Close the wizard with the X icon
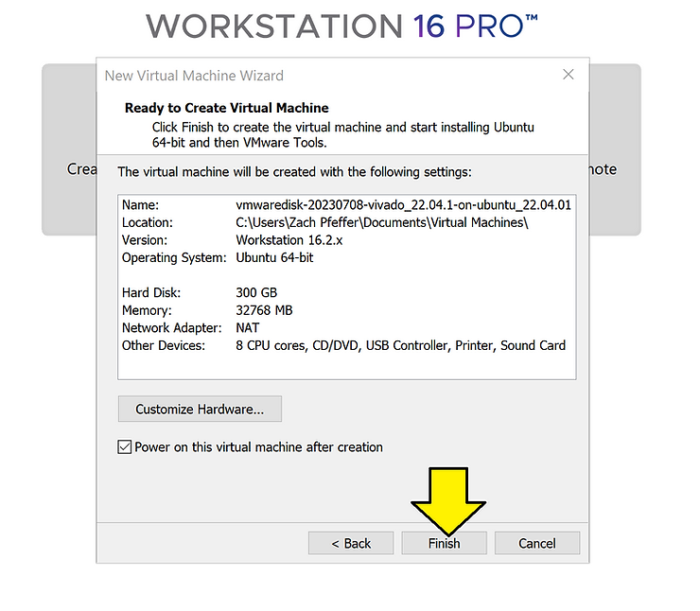 point(568,75)
